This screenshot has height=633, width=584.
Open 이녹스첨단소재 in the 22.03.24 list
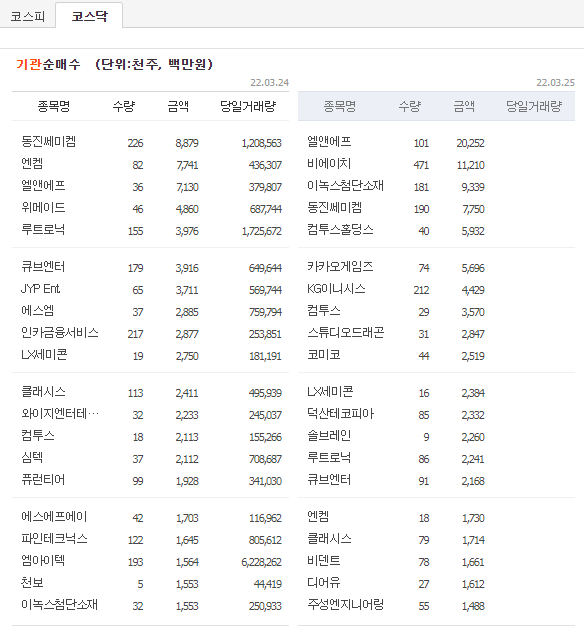pos(59,604)
